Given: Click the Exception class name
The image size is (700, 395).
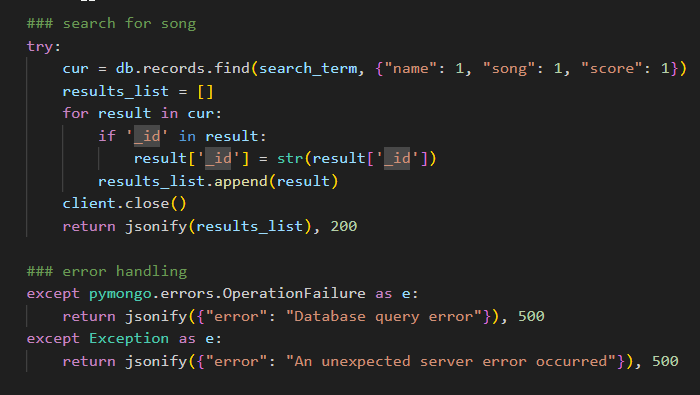Looking at the screenshot, I should pyautogui.click(x=129, y=339).
